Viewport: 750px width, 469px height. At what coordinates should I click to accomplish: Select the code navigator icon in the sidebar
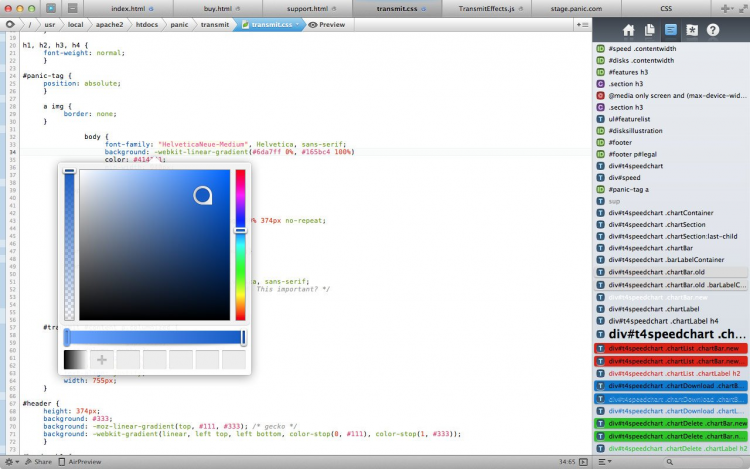tap(670, 30)
